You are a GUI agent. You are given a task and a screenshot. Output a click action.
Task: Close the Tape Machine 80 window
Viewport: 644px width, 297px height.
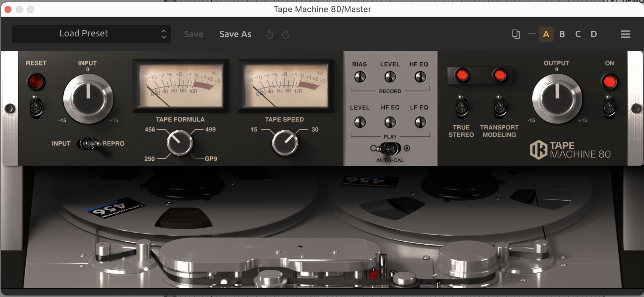click(x=8, y=9)
